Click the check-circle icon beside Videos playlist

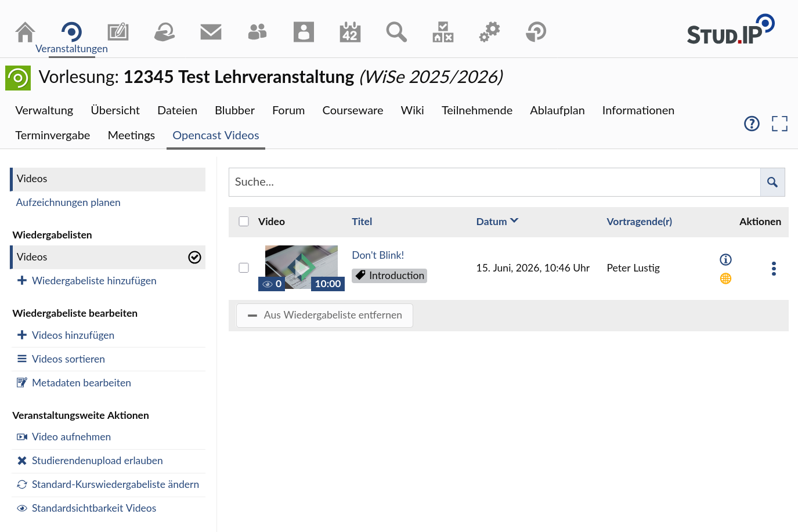click(194, 257)
